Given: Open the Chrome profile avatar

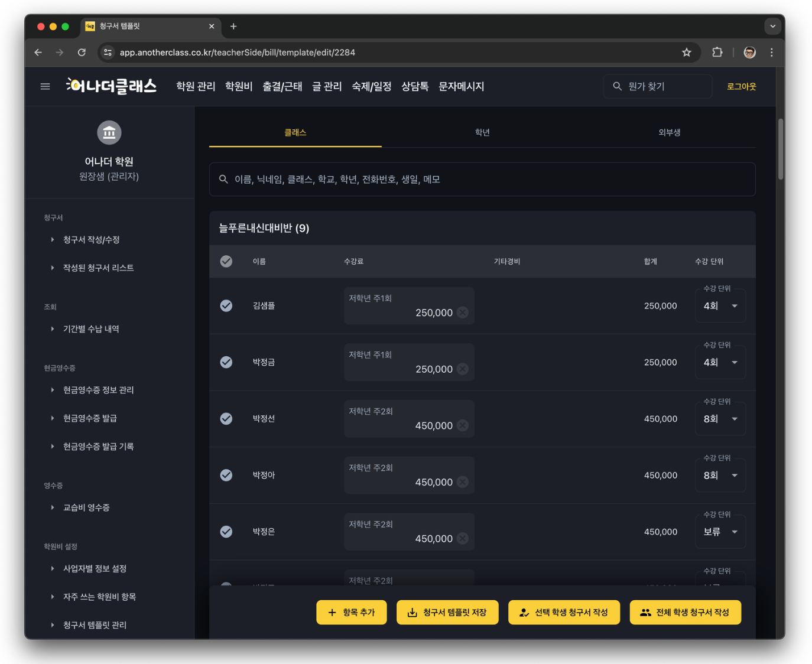Looking at the screenshot, I should pos(749,53).
